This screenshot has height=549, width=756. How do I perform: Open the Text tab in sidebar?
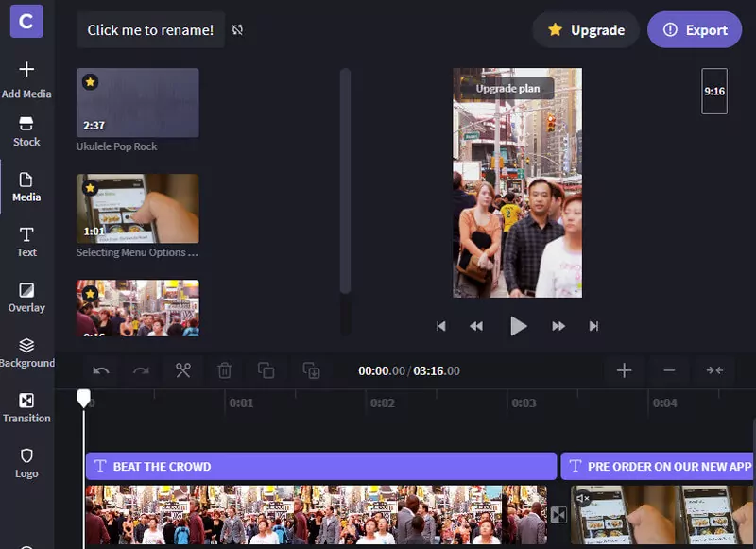26,242
